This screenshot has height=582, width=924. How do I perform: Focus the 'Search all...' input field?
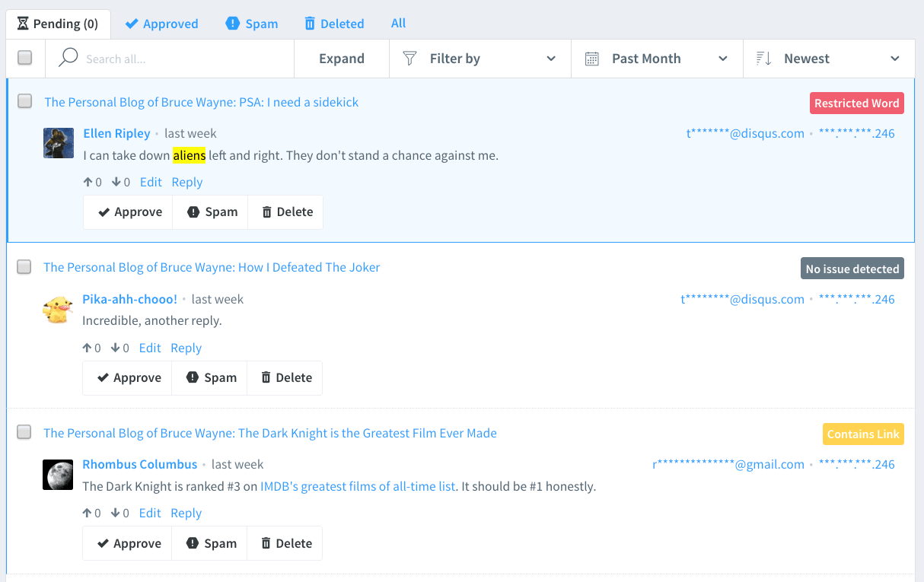(x=183, y=59)
